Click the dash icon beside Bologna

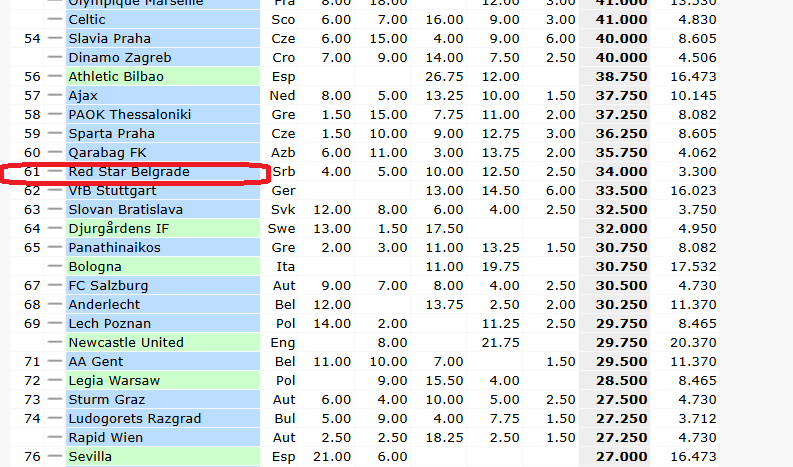tap(55, 267)
